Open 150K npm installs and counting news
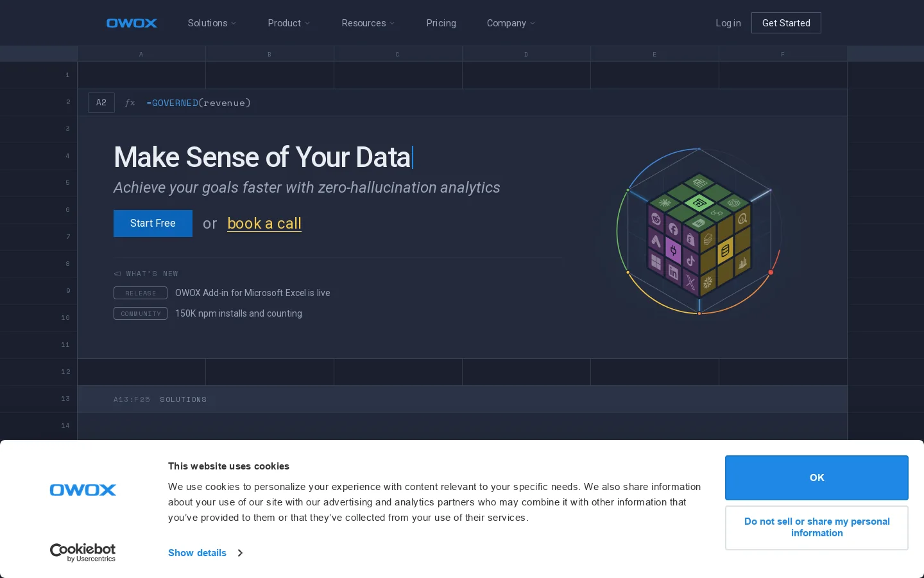The height and width of the screenshot is (578, 924). click(239, 313)
